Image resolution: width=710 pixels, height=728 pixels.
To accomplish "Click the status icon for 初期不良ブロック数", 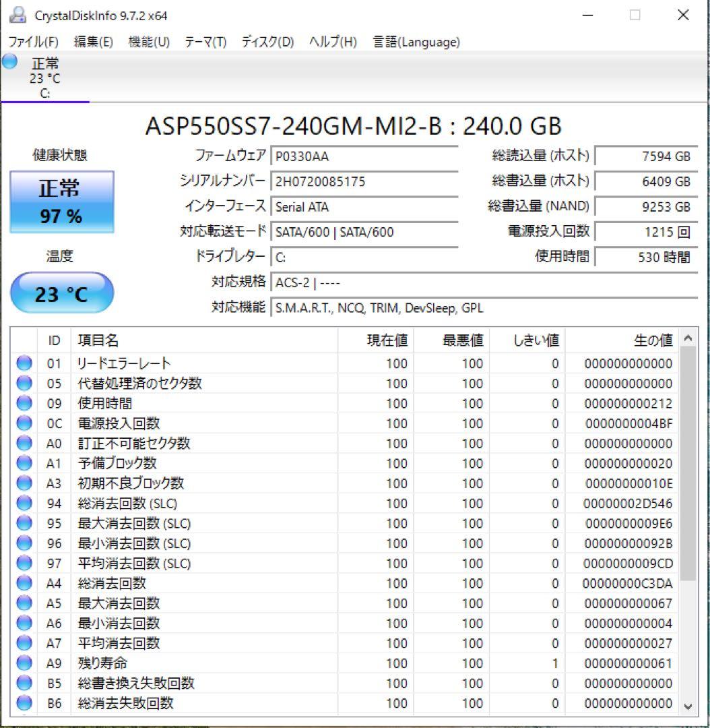I will coord(24,483).
